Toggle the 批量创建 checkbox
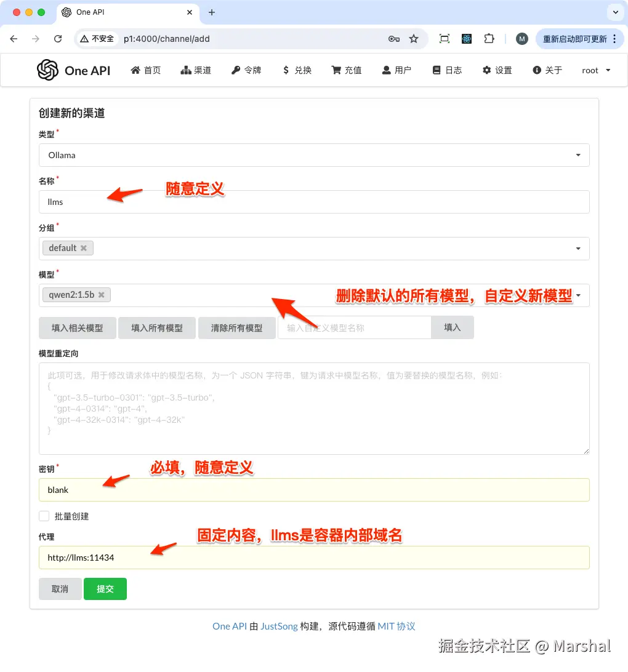628x672 pixels. [44, 516]
